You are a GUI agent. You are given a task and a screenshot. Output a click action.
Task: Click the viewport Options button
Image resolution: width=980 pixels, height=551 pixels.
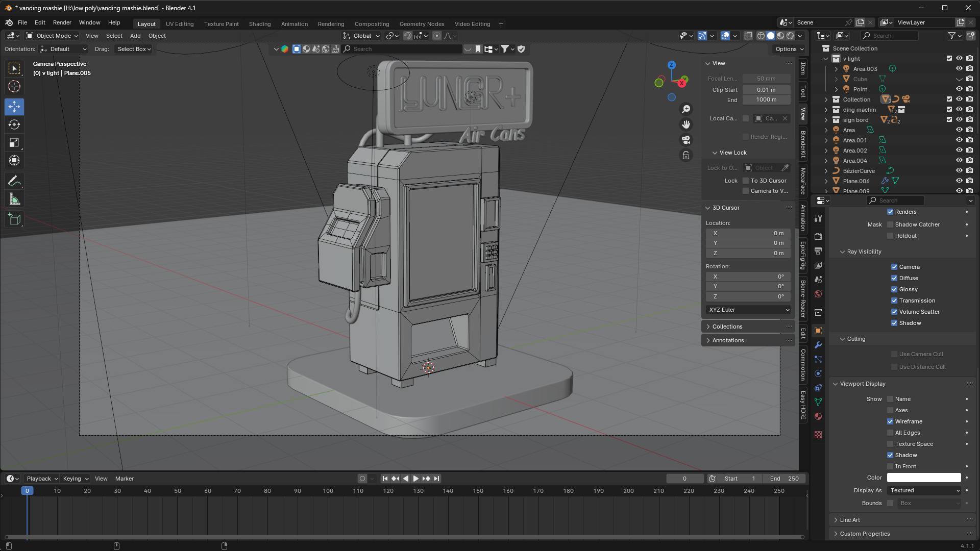pyautogui.click(x=789, y=49)
